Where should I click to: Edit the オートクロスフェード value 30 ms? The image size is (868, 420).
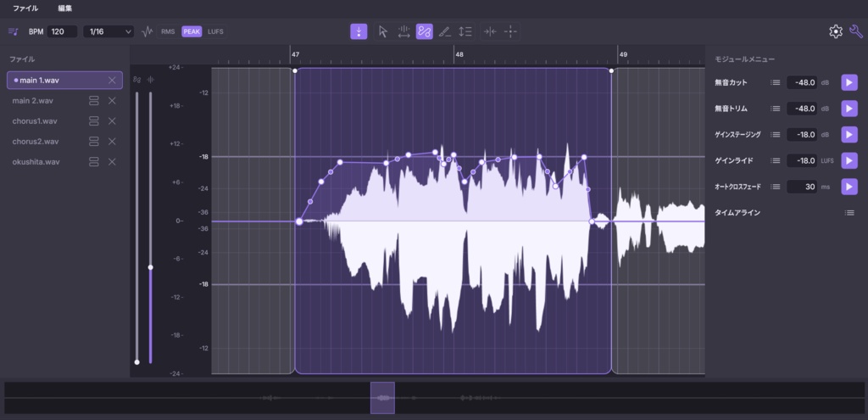click(802, 187)
